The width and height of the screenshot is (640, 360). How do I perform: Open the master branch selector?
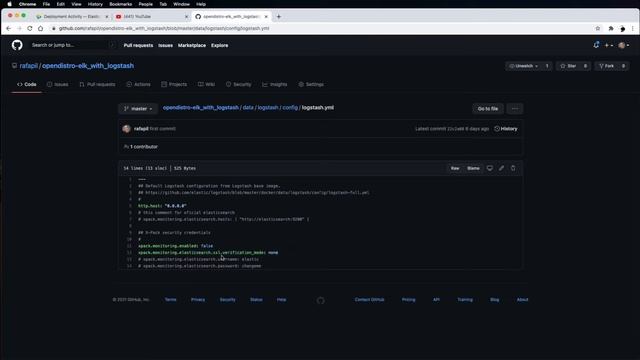(138, 109)
